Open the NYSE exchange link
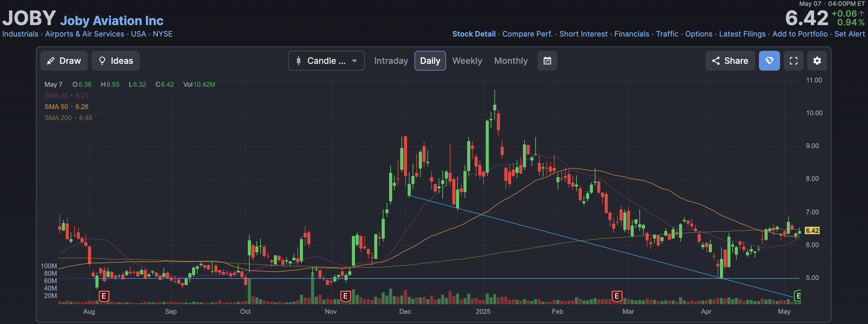868x324 pixels. point(162,34)
